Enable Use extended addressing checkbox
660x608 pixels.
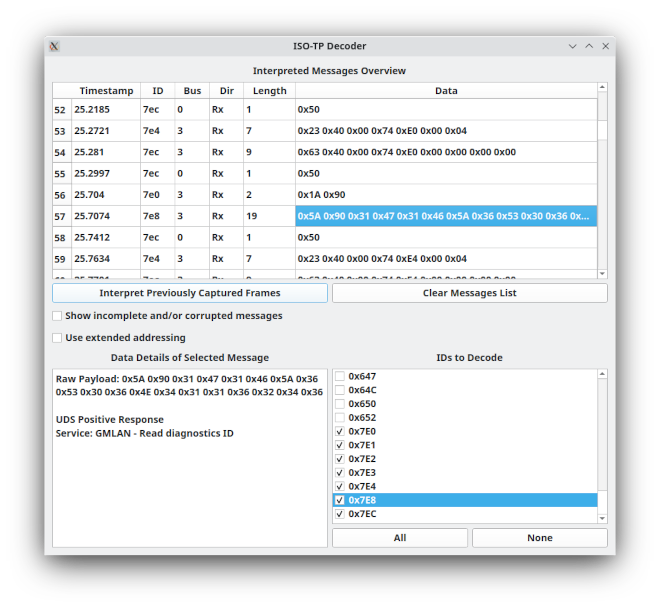click(x=57, y=338)
